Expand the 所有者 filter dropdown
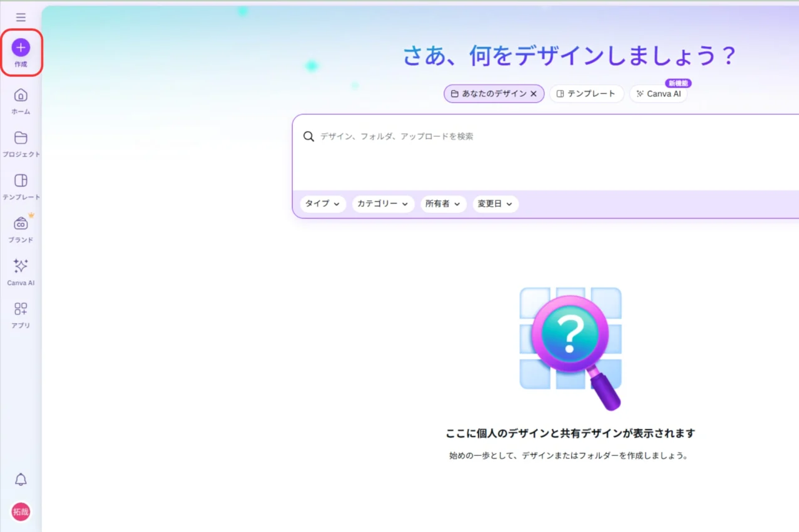The image size is (799, 532). click(443, 204)
